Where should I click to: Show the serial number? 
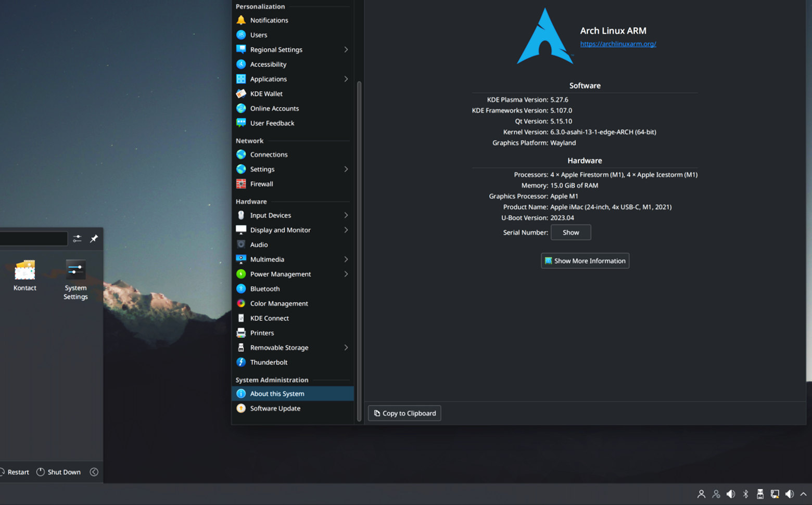click(570, 232)
